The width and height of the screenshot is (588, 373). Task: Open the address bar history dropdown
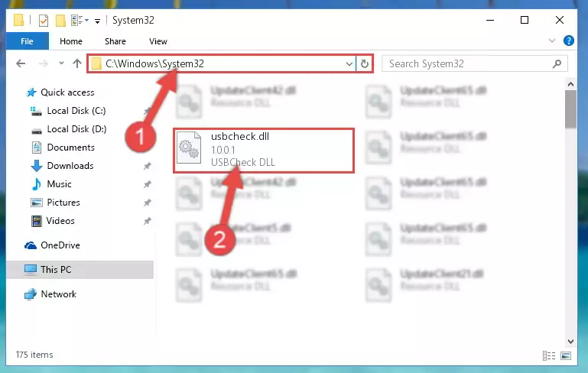point(349,63)
